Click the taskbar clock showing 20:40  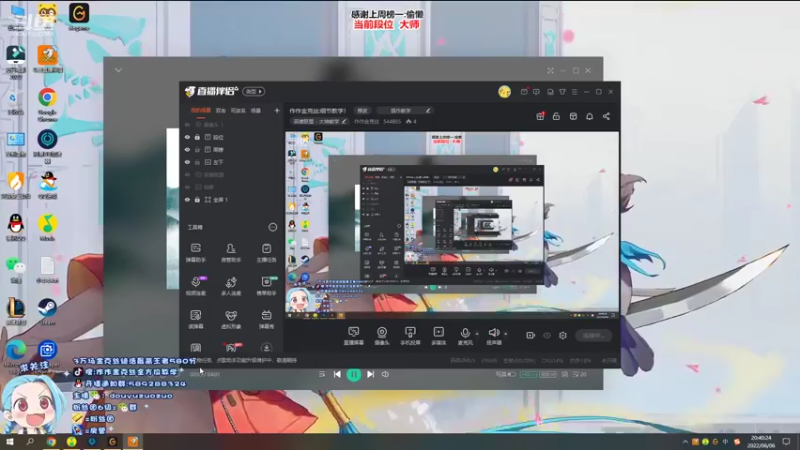pyautogui.click(x=761, y=441)
